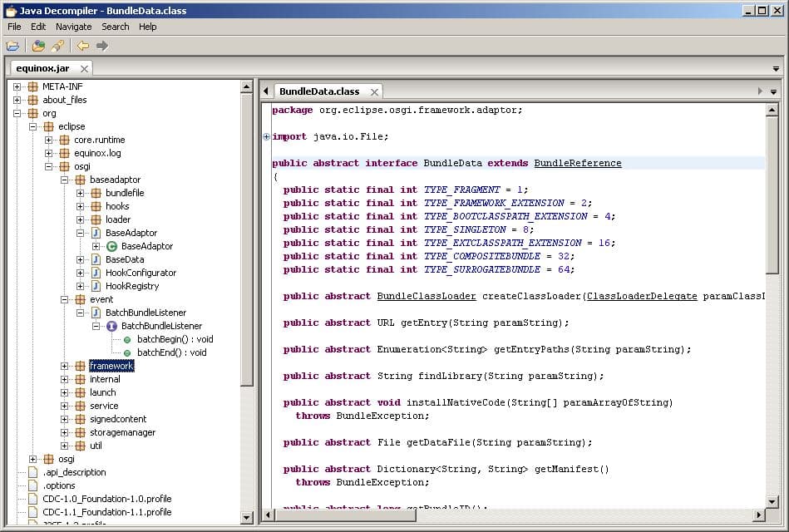
Task: Go back with the yellow left arrow
Action: point(83,46)
